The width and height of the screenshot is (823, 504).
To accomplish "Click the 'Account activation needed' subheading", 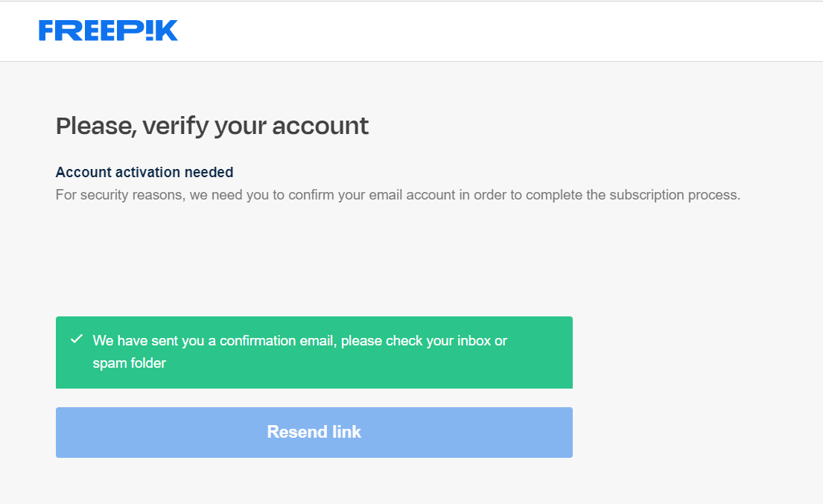I will click(144, 172).
